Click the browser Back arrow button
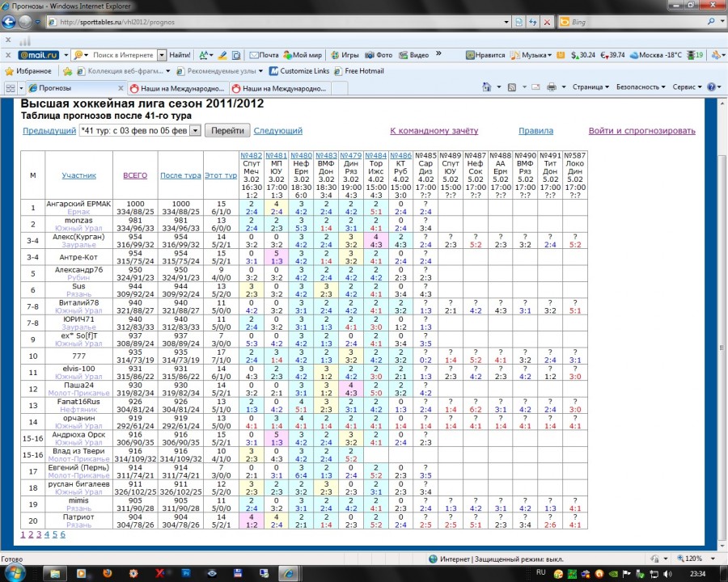728x582 pixels. tap(11, 22)
